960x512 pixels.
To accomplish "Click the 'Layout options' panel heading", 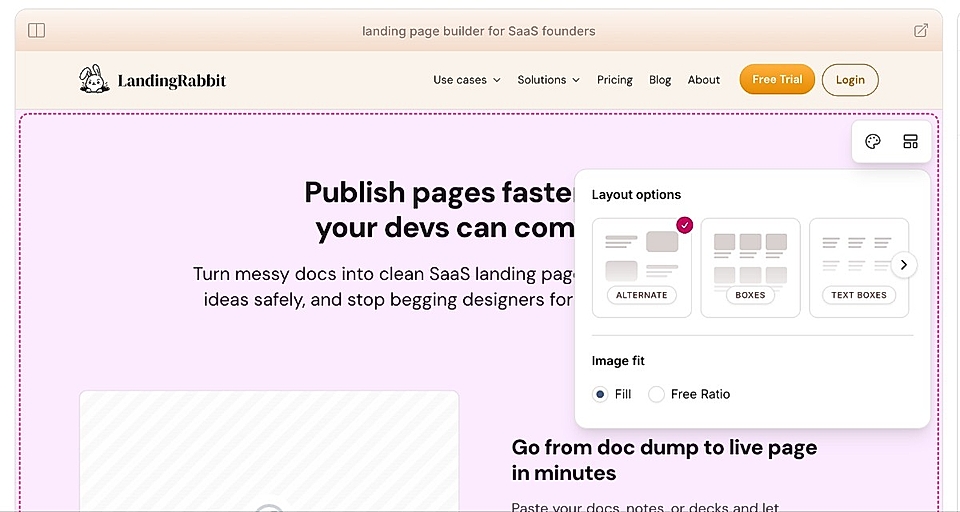I will click(x=636, y=195).
